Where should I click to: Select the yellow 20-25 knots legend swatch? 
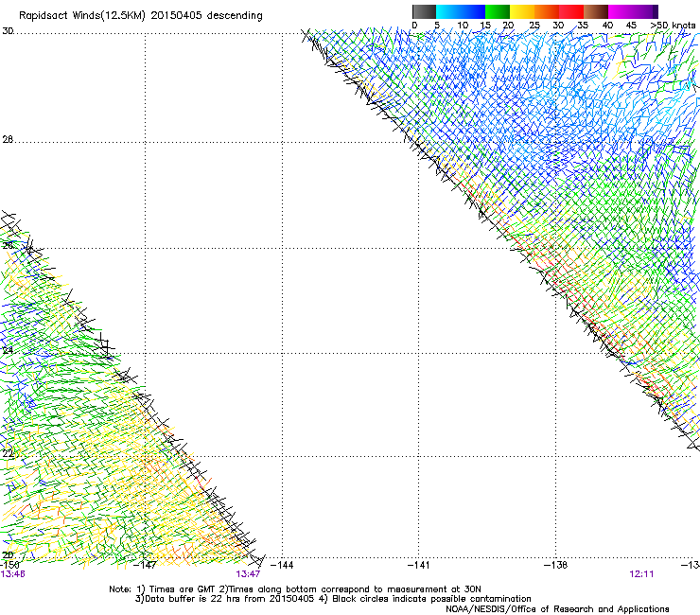(x=522, y=11)
